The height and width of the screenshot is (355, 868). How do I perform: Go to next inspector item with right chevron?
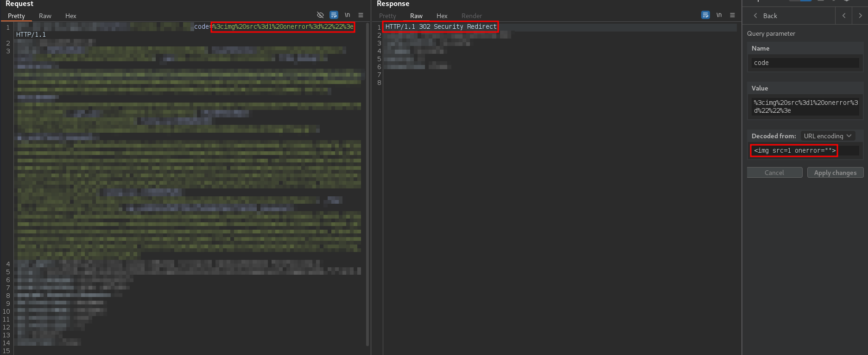click(860, 16)
